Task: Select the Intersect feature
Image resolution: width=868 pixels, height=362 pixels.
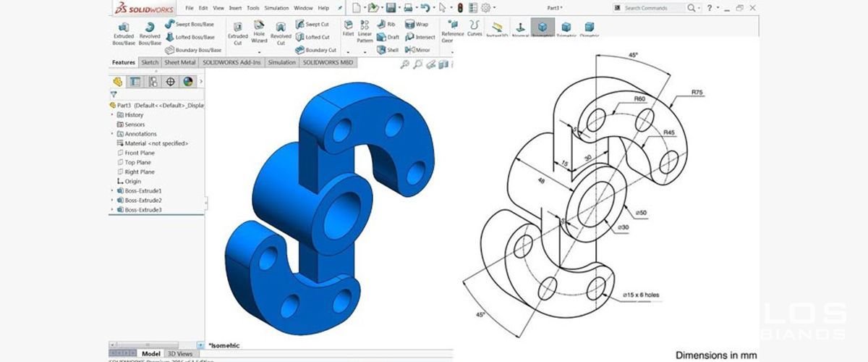Action: [x=420, y=37]
